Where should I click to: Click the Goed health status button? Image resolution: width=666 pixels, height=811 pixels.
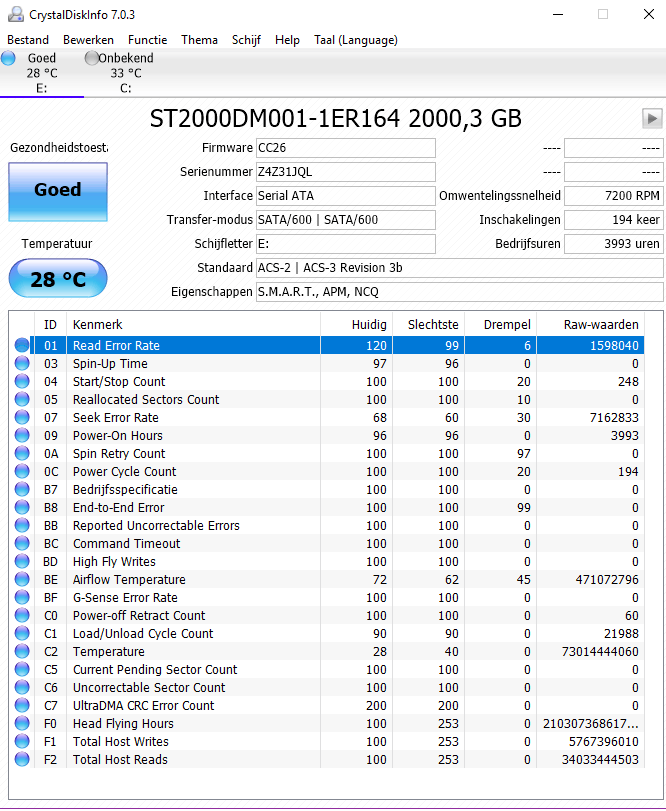click(58, 192)
